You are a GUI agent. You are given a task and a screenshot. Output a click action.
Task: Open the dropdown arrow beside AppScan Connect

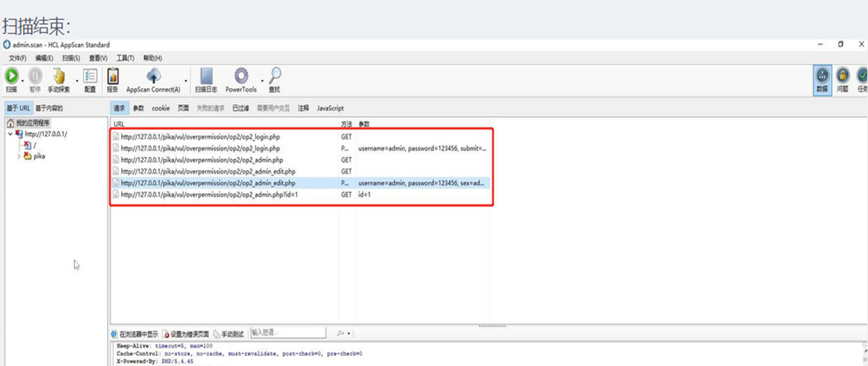click(x=186, y=81)
